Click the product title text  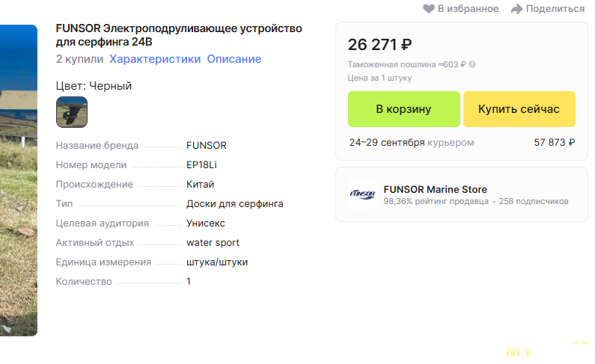tap(179, 35)
